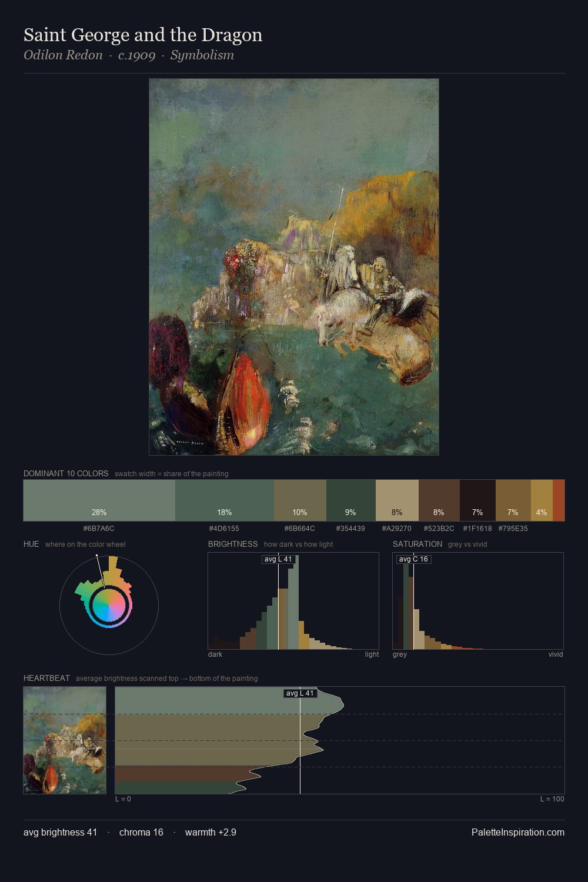The width and height of the screenshot is (588, 882).
Task: Click the 'avg L 41' label in Brightness histogram
Action: pos(278,559)
